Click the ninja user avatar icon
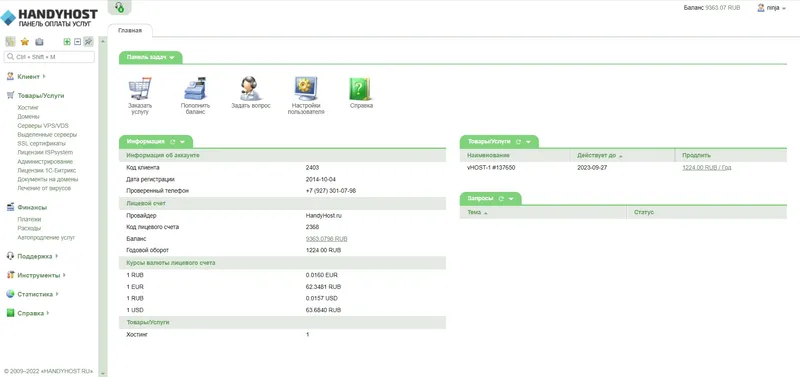 761,8
